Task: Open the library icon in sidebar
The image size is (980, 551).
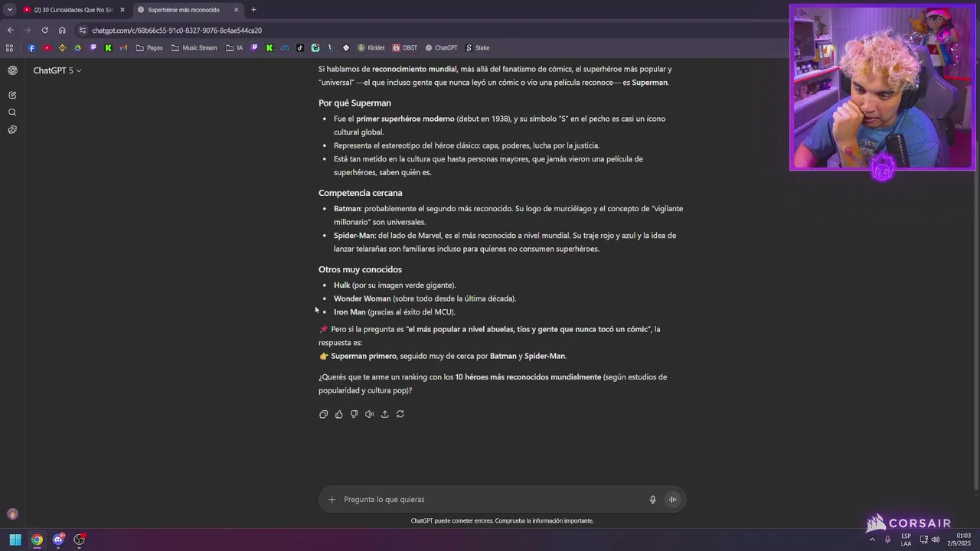Action: point(12,130)
